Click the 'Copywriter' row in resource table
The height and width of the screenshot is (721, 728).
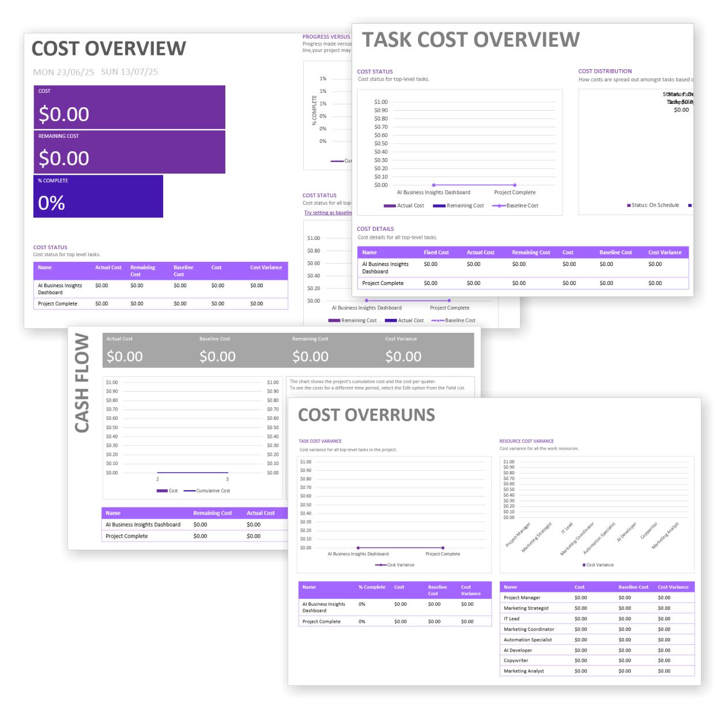(597, 660)
